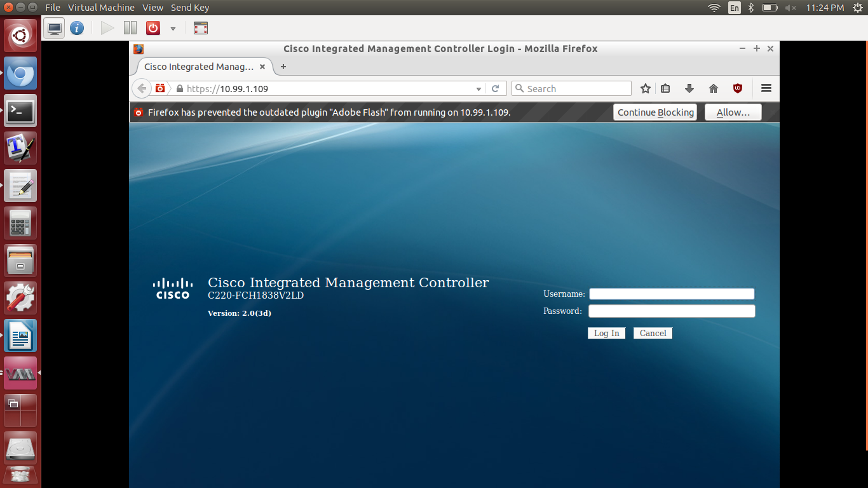Screen dimensions: 868x488
Task: Open the Bluetooth indicator
Action: click(x=751, y=8)
